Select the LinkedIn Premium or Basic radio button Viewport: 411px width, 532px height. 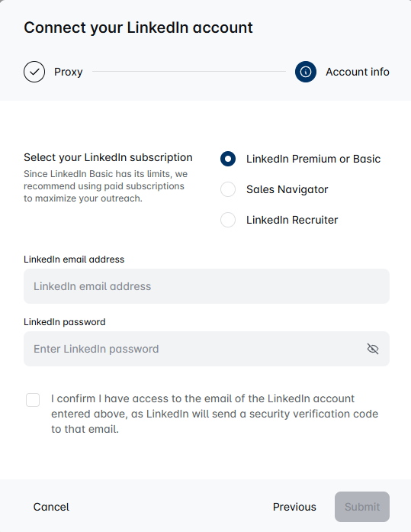[228, 159]
